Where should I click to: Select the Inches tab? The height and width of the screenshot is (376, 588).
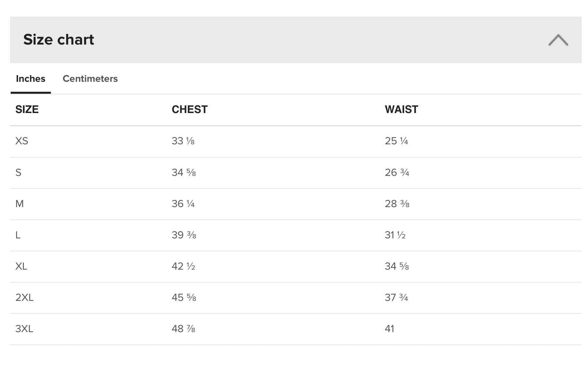click(x=31, y=79)
